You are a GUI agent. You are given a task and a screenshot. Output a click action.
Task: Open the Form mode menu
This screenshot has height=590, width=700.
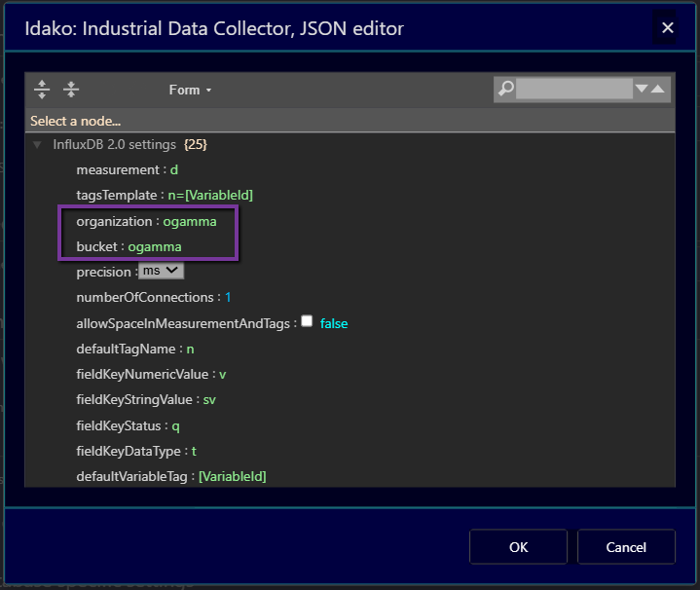pos(190,90)
